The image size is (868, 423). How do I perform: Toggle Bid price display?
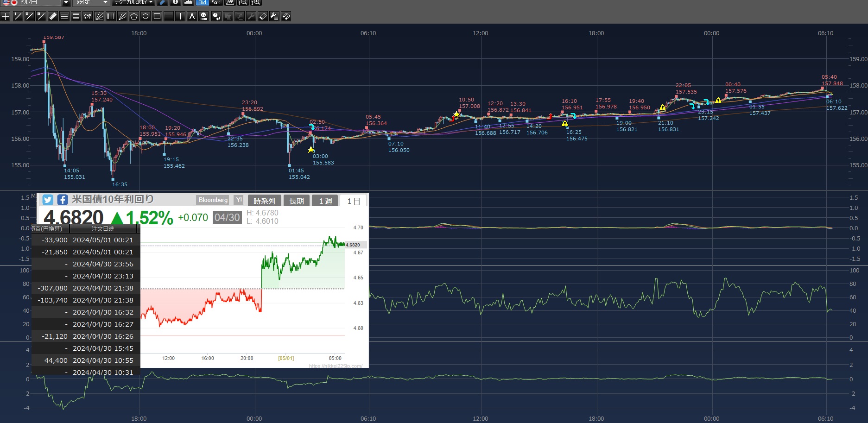(x=202, y=2)
